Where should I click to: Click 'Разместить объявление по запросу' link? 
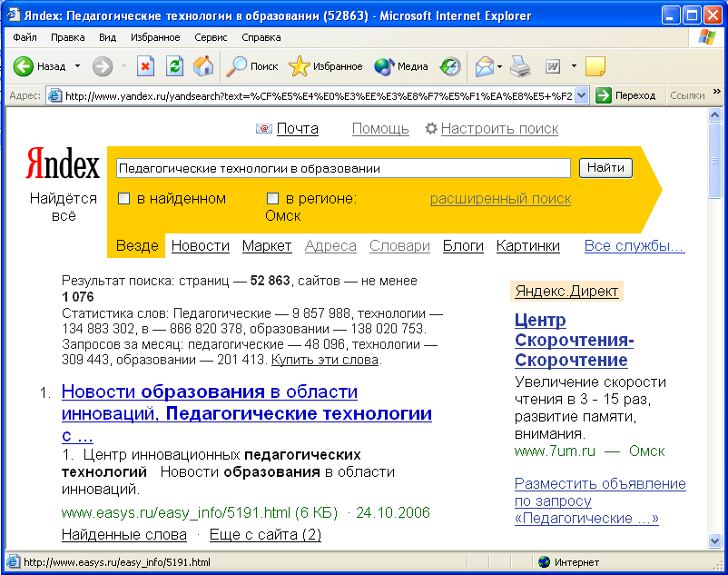click(x=600, y=501)
